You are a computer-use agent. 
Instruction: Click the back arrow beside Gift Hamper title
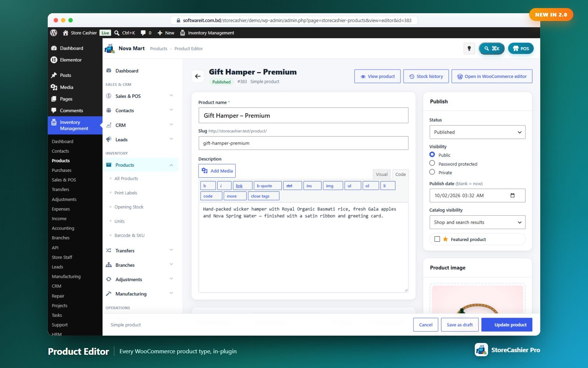tap(198, 76)
